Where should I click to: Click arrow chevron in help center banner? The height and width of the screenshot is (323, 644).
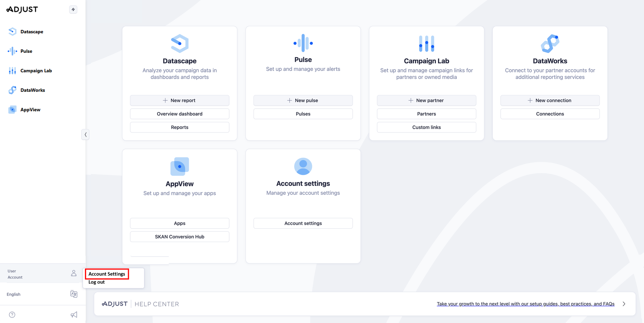(624, 304)
